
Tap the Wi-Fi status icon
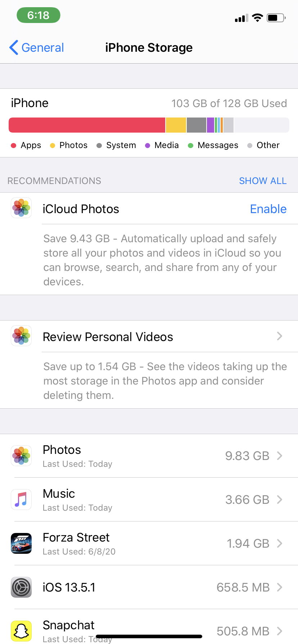click(x=257, y=18)
